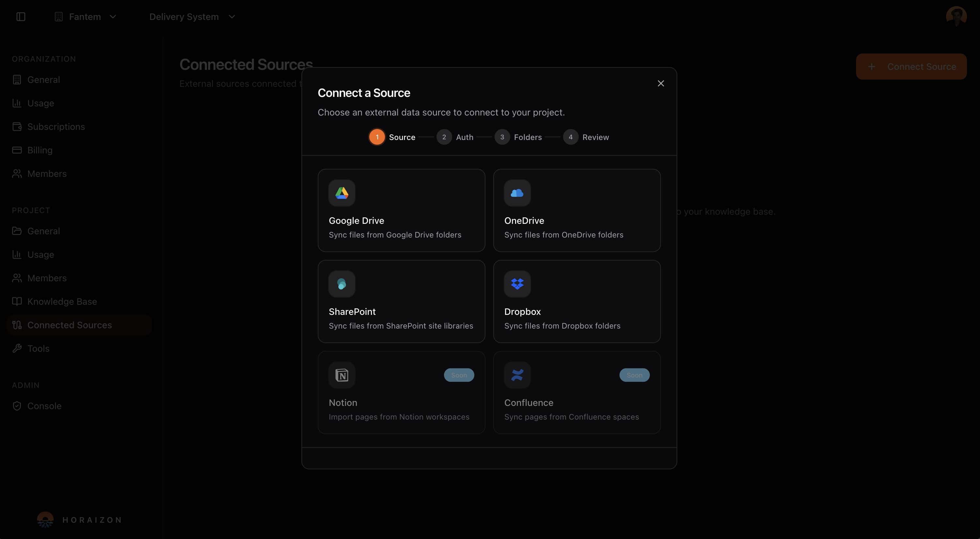Click the Confluence logo icon
980x539 pixels.
(x=517, y=375)
